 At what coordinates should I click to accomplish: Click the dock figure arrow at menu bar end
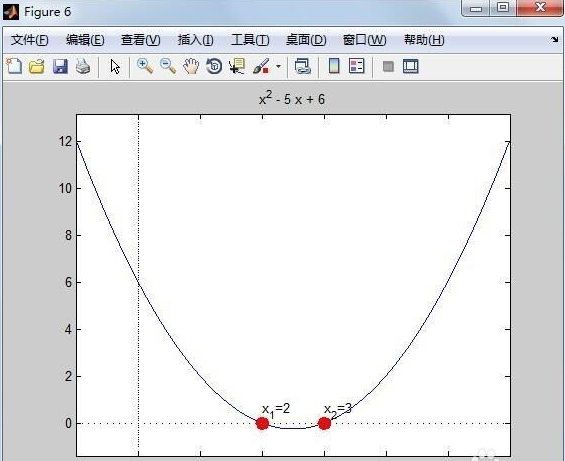point(555,40)
